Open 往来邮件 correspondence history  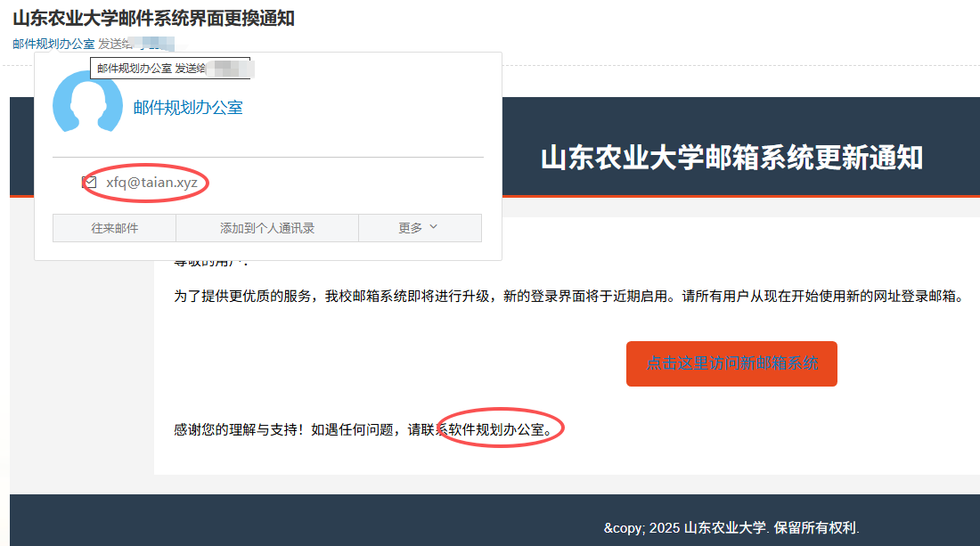(114, 228)
